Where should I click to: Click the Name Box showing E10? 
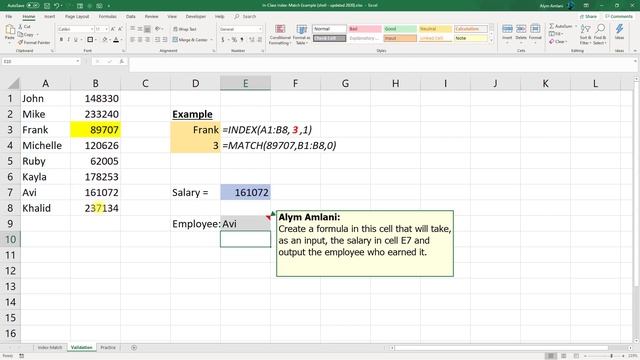click(x=41, y=61)
